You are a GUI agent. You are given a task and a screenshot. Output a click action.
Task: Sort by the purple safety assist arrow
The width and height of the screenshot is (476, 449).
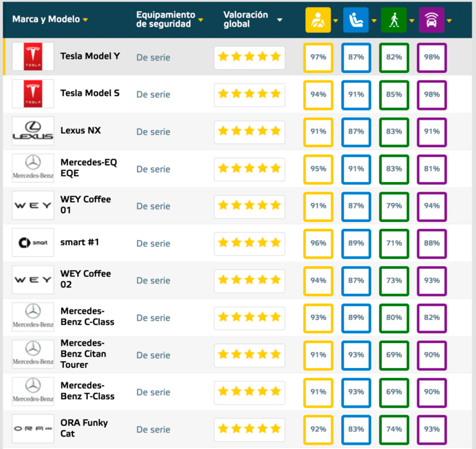(449, 21)
